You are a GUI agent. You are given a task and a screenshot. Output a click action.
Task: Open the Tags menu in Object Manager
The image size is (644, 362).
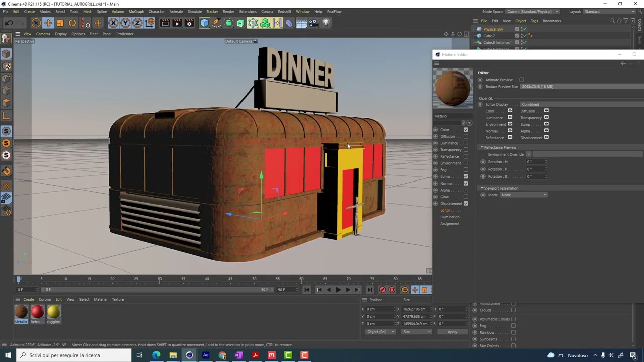point(534,21)
